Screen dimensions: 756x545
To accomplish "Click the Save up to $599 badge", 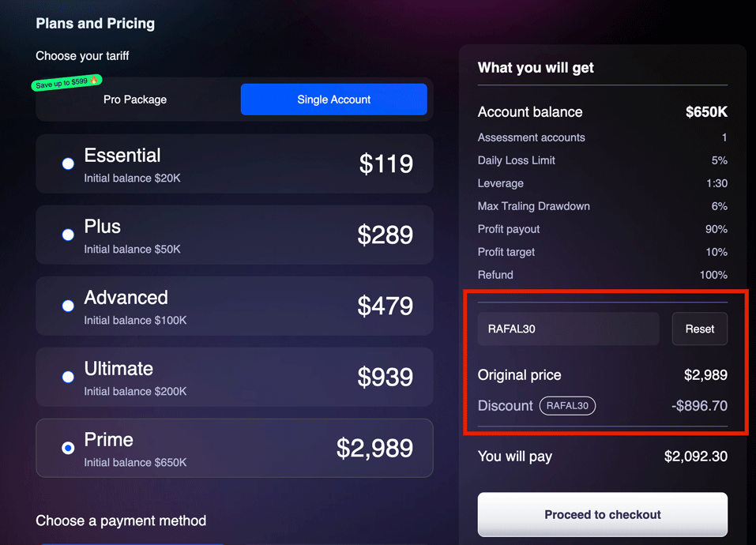I will (63, 83).
